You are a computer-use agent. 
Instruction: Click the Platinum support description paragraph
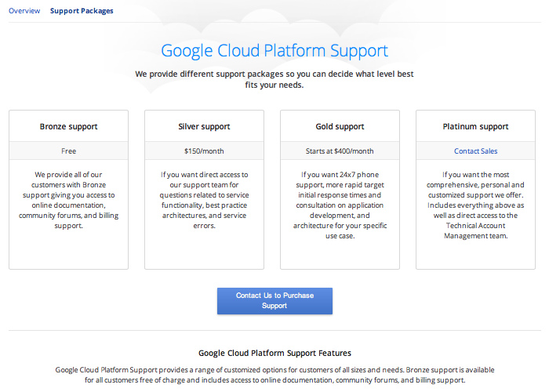click(x=475, y=205)
